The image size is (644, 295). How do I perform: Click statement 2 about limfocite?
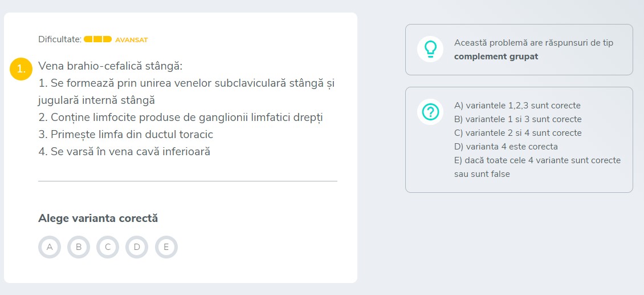(x=181, y=118)
